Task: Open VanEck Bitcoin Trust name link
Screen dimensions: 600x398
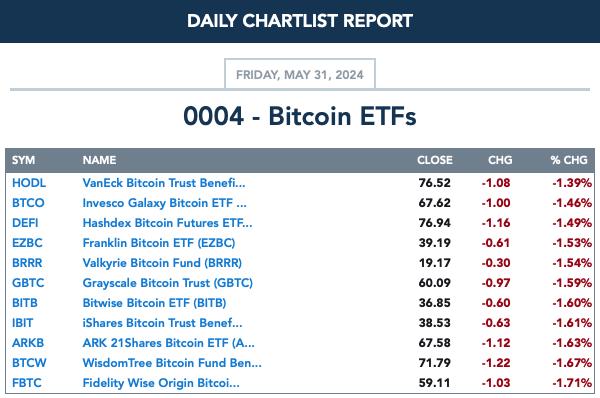Action: (x=164, y=183)
